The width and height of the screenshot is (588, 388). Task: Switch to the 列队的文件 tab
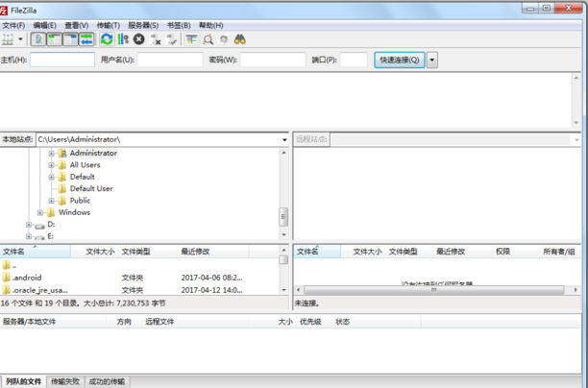click(23, 381)
